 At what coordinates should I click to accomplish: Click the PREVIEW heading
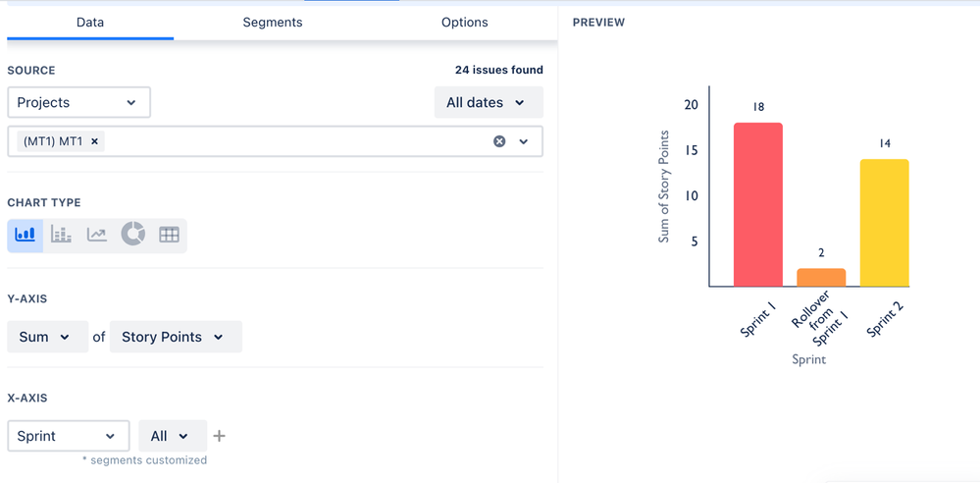598,23
